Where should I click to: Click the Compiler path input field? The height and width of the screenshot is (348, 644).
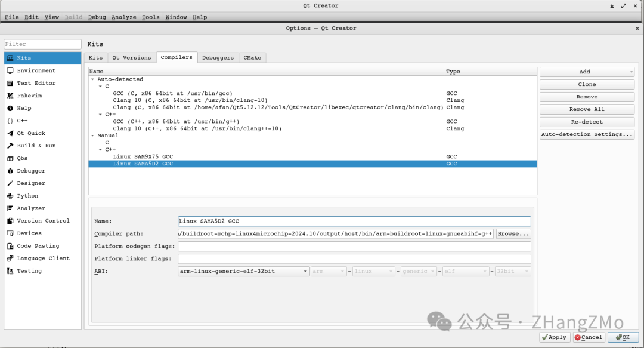tap(336, 233)
